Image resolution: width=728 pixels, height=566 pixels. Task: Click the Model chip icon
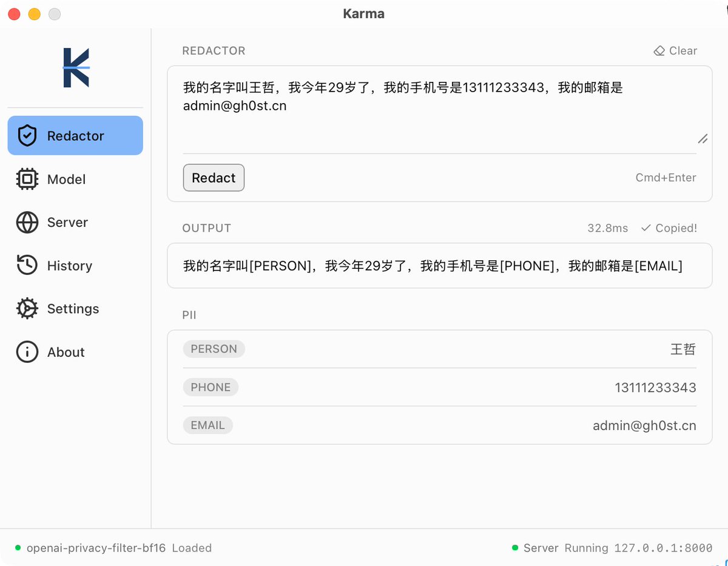(27, 179)
